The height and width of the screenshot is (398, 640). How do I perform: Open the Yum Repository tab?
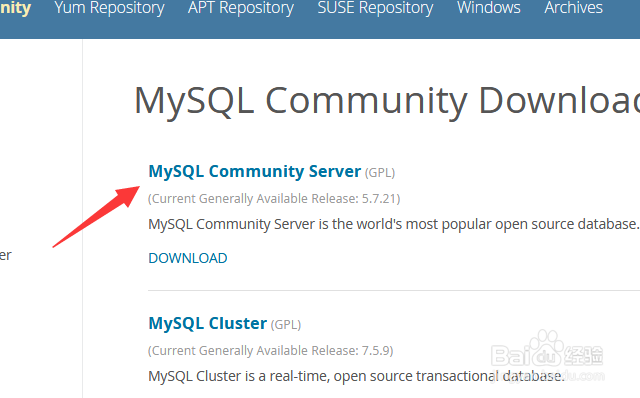click(109, 8)
